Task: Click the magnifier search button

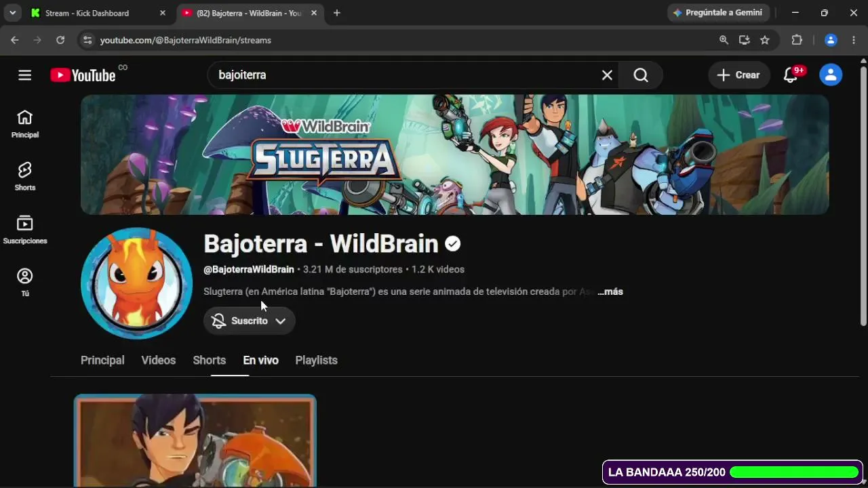Action: [x=641, y=75]
